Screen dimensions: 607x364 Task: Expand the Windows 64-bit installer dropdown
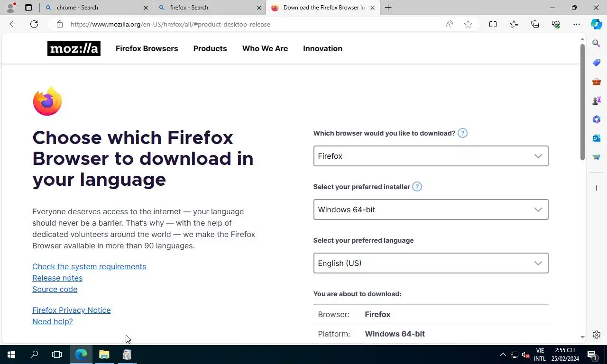431,209
